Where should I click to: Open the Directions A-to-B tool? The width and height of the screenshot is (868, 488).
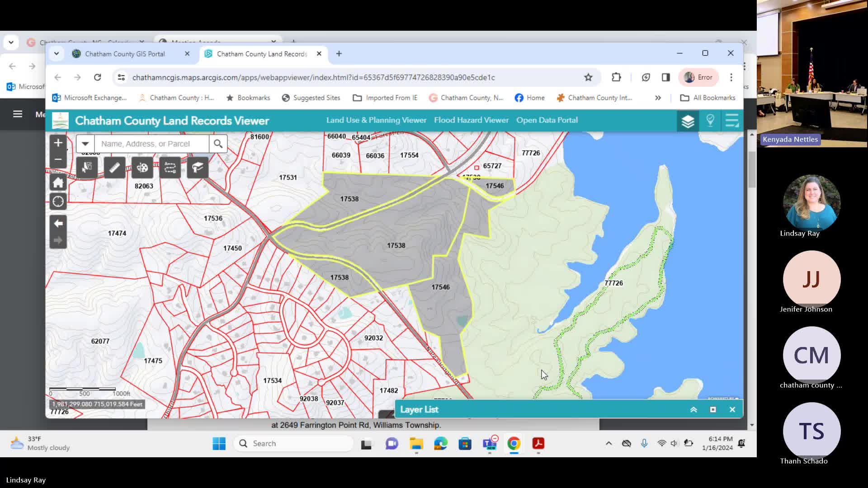coord(170,168)
